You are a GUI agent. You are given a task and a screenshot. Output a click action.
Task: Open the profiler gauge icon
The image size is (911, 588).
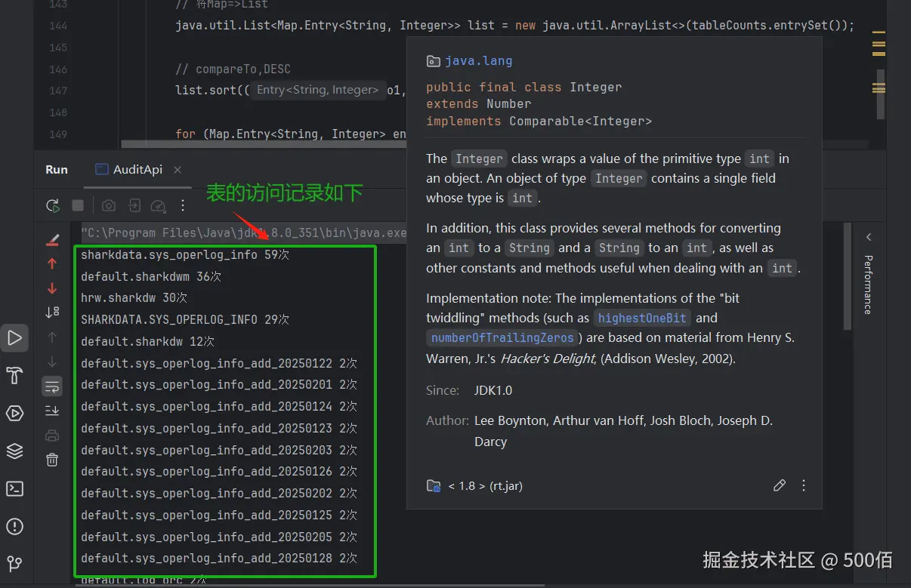tap(159, 205)
